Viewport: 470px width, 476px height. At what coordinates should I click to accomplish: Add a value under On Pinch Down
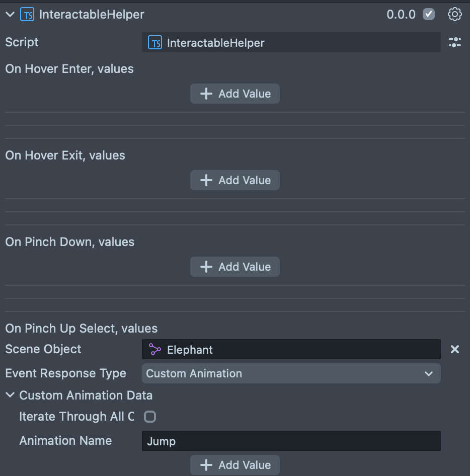click(x=234, y=267)
